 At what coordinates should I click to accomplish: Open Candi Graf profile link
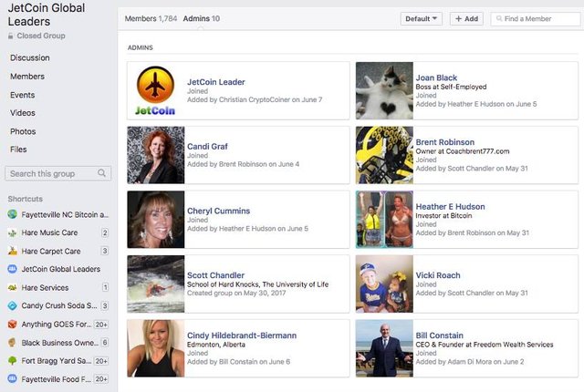pos(207,146)
